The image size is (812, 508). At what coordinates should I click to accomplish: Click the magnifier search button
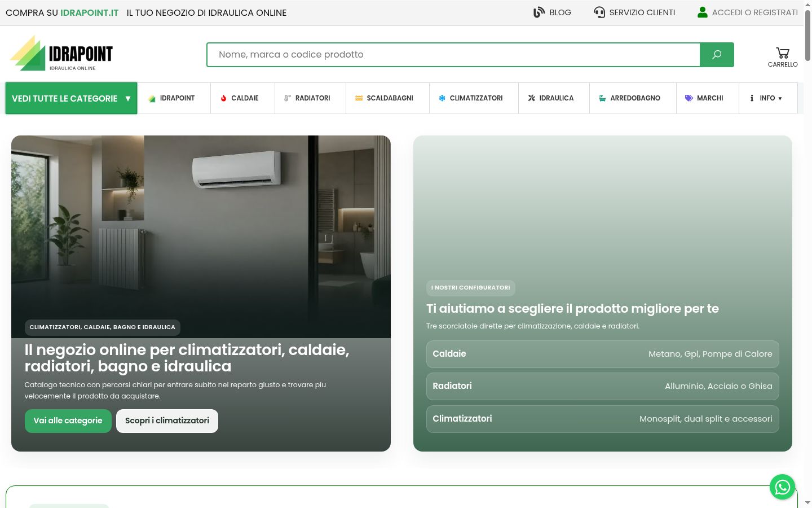tap(717, 55)
